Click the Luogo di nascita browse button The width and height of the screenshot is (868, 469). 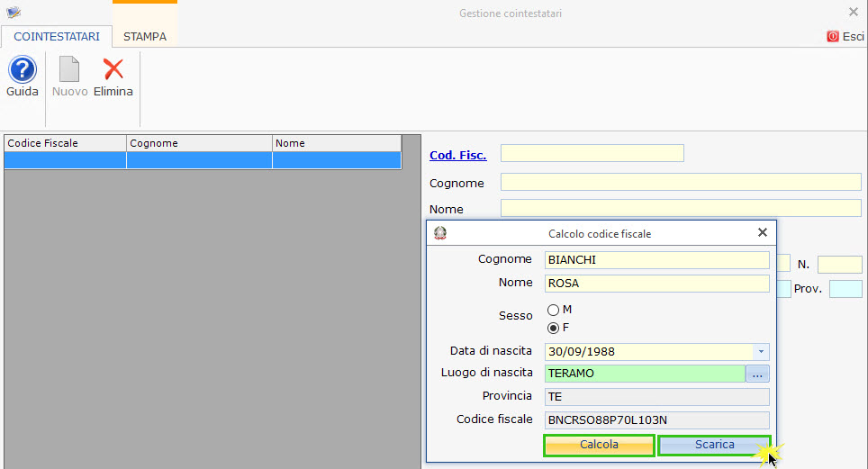757,374
